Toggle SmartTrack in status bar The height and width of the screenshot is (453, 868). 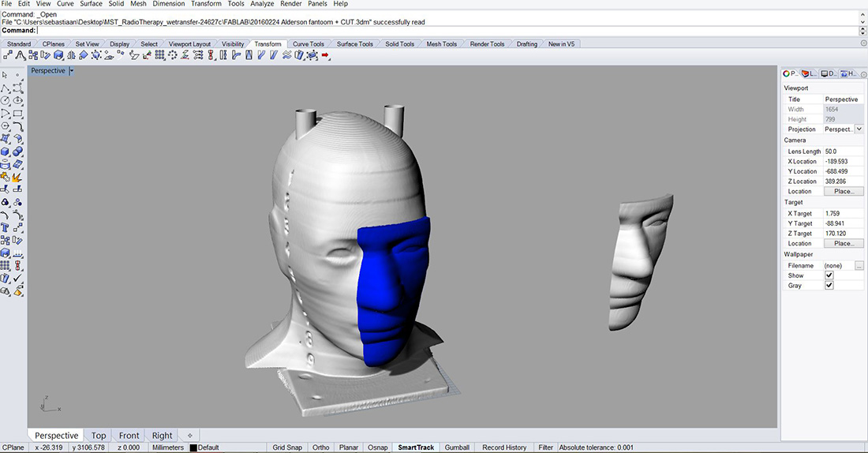click(x=416, y=447)
